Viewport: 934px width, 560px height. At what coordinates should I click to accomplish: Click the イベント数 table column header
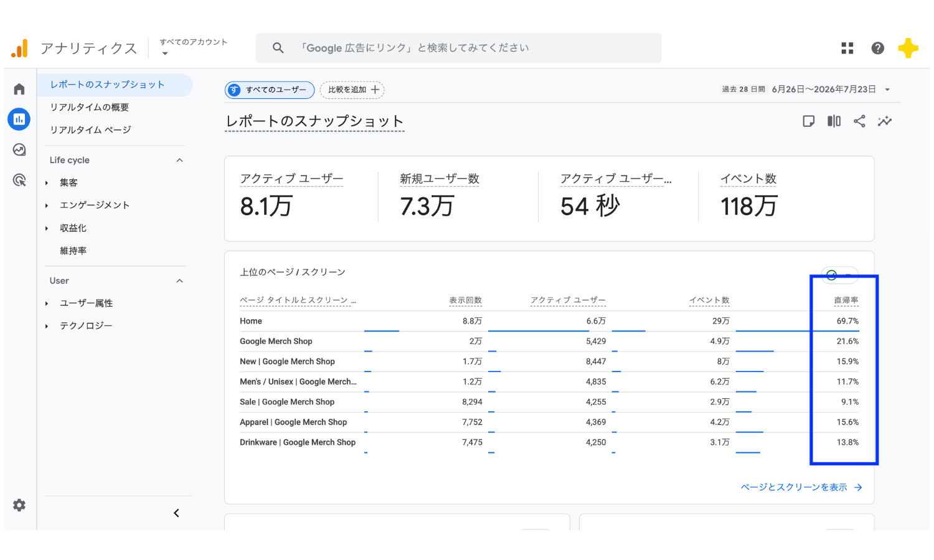[709, 301]
